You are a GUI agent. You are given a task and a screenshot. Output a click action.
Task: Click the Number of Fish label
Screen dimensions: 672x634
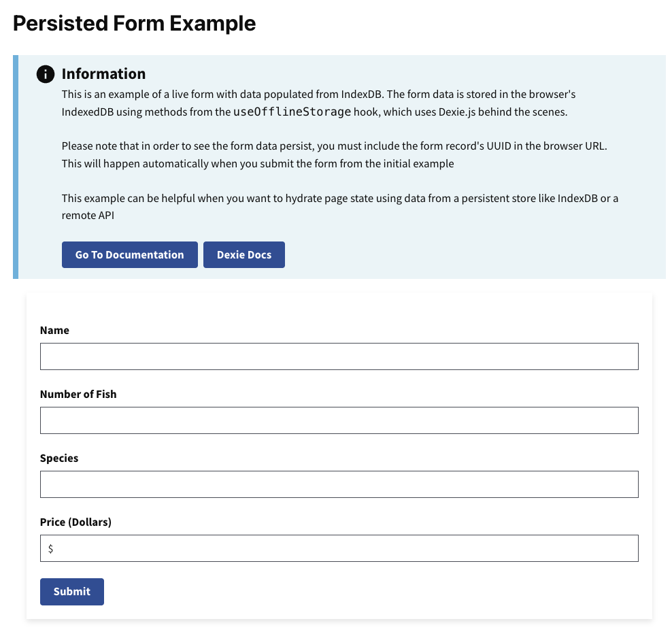click(x=78, y=394)
